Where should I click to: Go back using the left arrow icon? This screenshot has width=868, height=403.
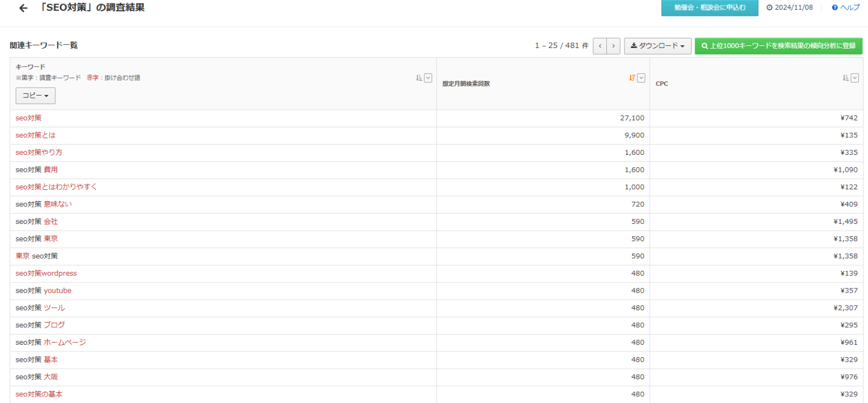click(23, 8)
